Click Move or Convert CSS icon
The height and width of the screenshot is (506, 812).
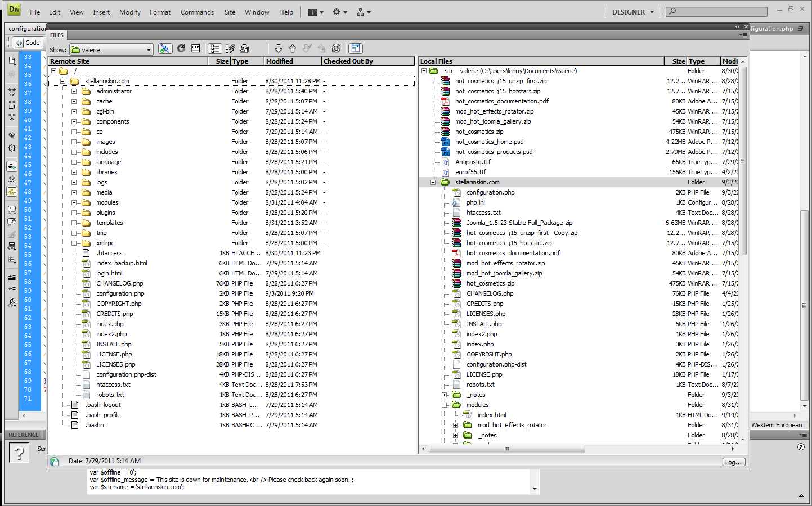12,260
